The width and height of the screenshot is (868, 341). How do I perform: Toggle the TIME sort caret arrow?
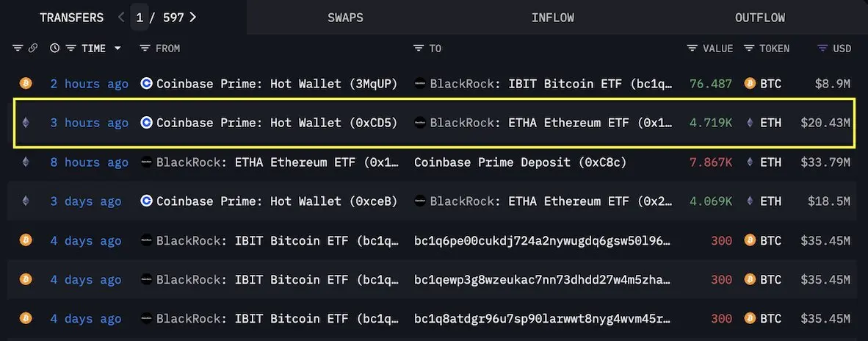coord(117,49)
